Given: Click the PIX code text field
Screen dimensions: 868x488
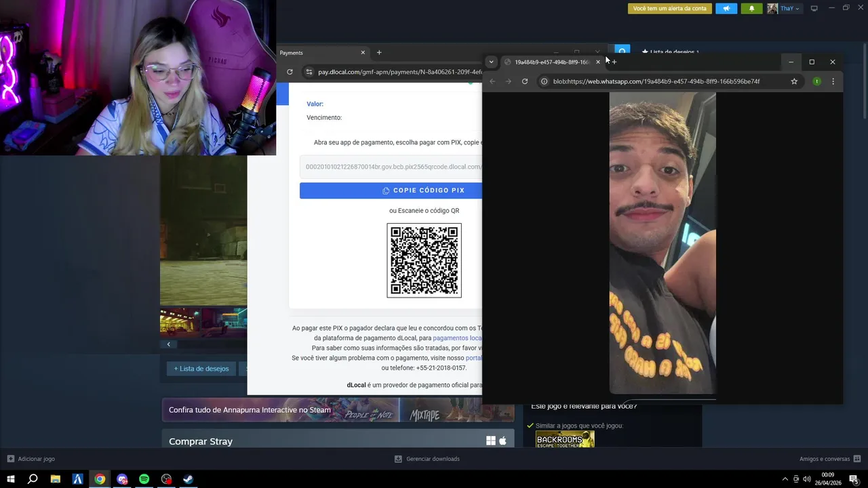Looking at the screenshot, I should [x=391, y=167].
